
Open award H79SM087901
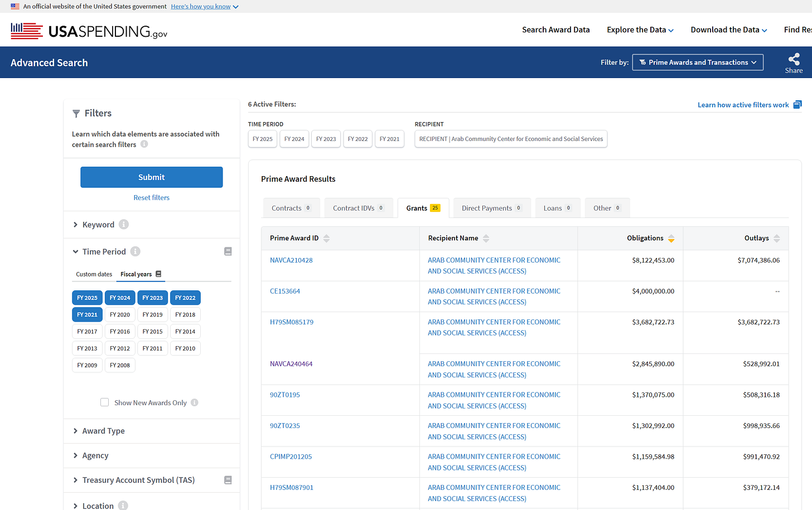click(292, 488)
